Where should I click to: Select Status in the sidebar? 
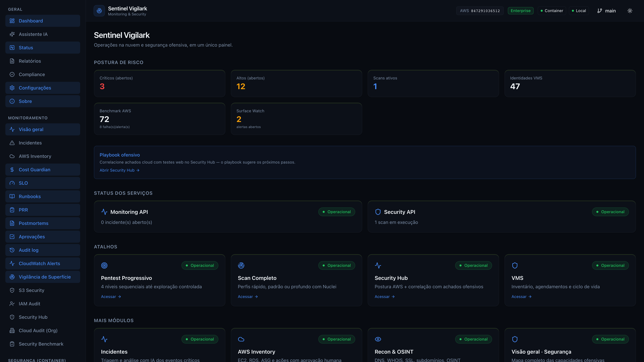pyautogui.click(x=43, y=47)
